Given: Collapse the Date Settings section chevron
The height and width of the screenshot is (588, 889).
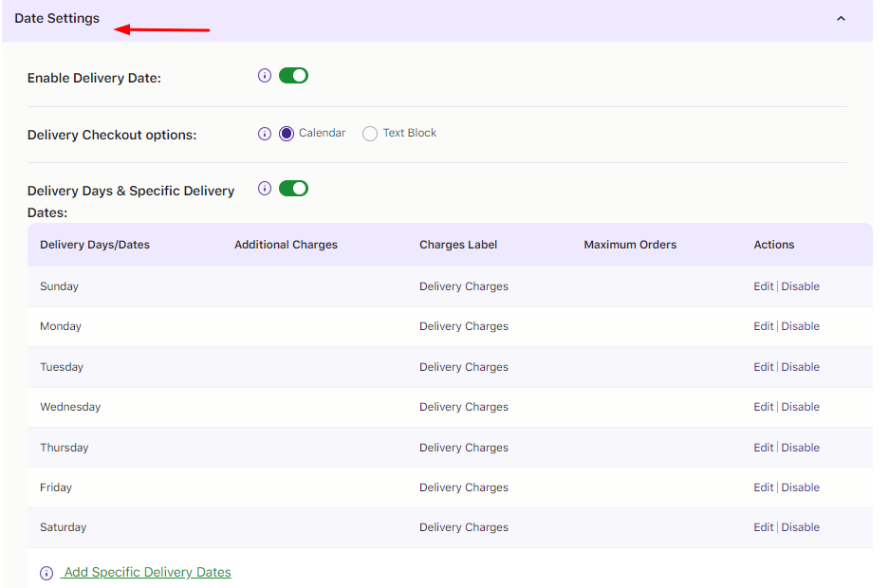Looking at the screenshot, I should (841, 19).
